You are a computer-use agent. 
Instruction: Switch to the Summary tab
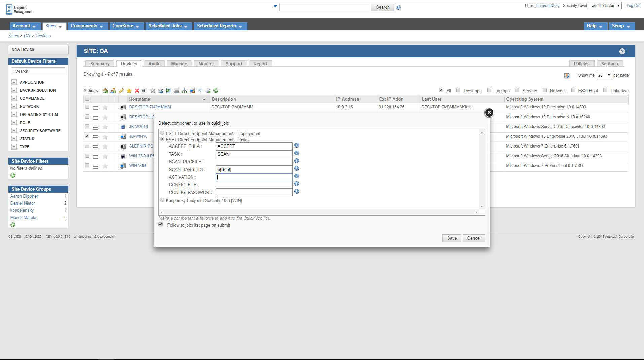(x=100, y=64)
